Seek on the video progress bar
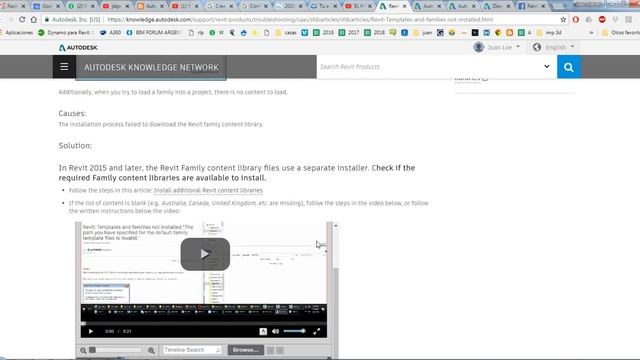The image size is (640, 360). click(x=204, y=323)
